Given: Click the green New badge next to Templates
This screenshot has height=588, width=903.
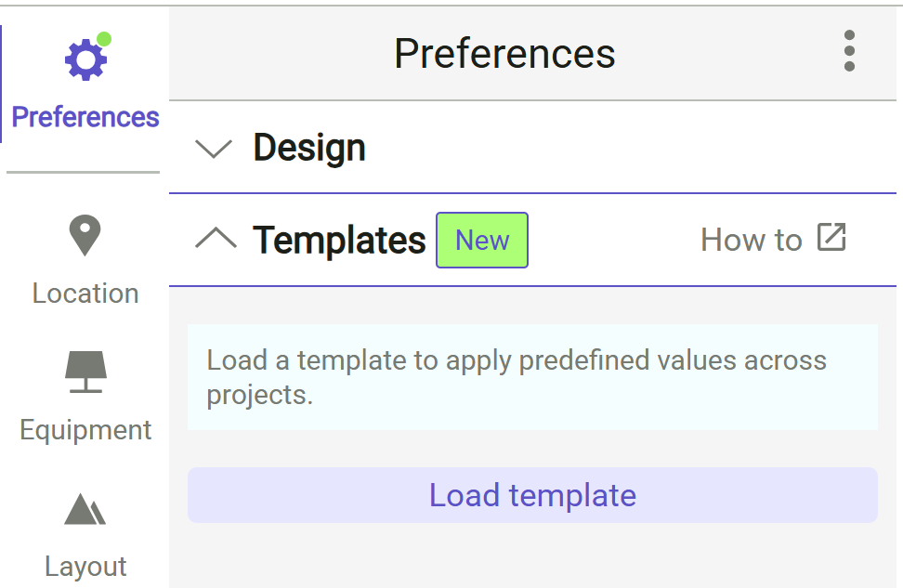Looking at the screenshot, I should [x=481, y=240].
